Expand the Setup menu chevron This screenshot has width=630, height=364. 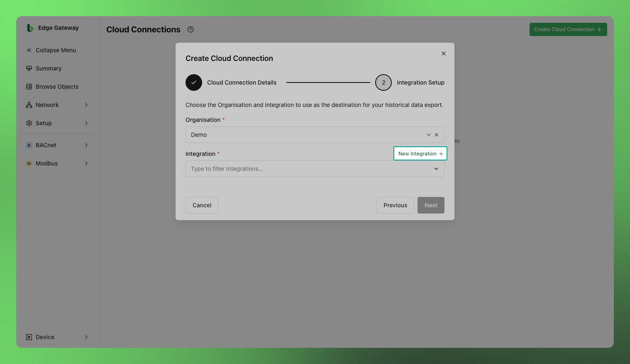86,123
